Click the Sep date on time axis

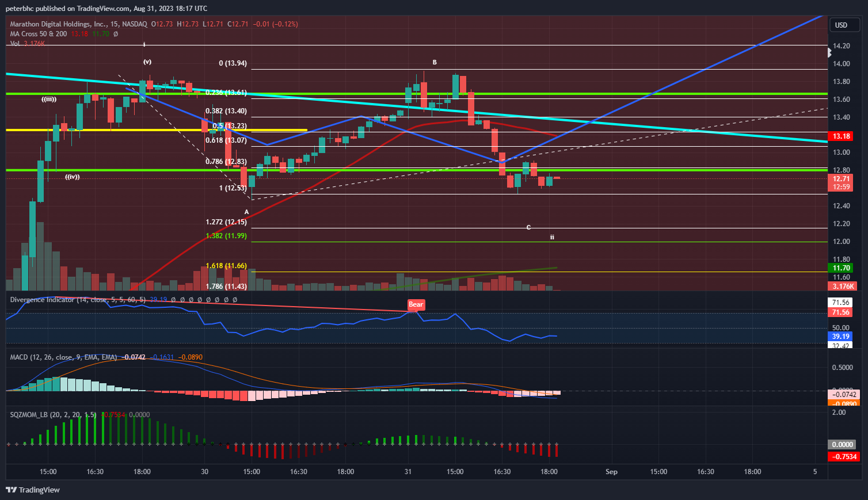[x=611, y=472]
